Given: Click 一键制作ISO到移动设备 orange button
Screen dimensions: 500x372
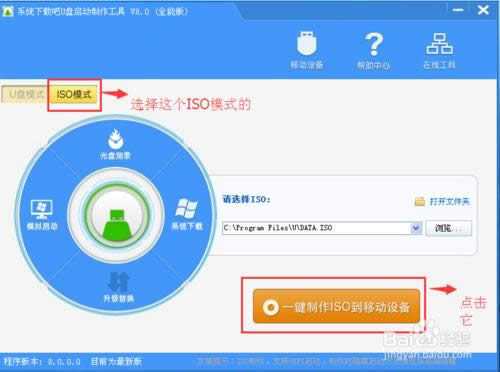Looking at the screenshot, I should click(x=336, y=306).
